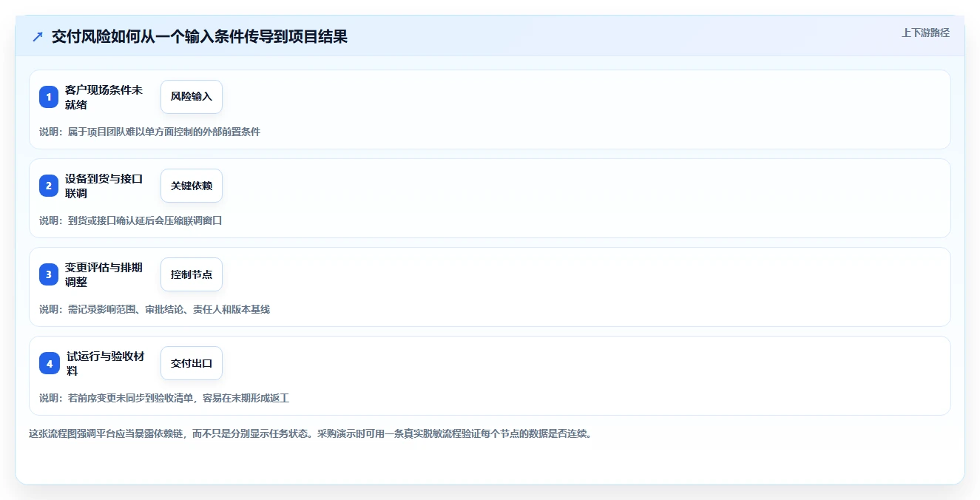This screenshot has width=980, height=500.
Task: Select the step title 变更评估与排期调整
Action: [104, 274]
